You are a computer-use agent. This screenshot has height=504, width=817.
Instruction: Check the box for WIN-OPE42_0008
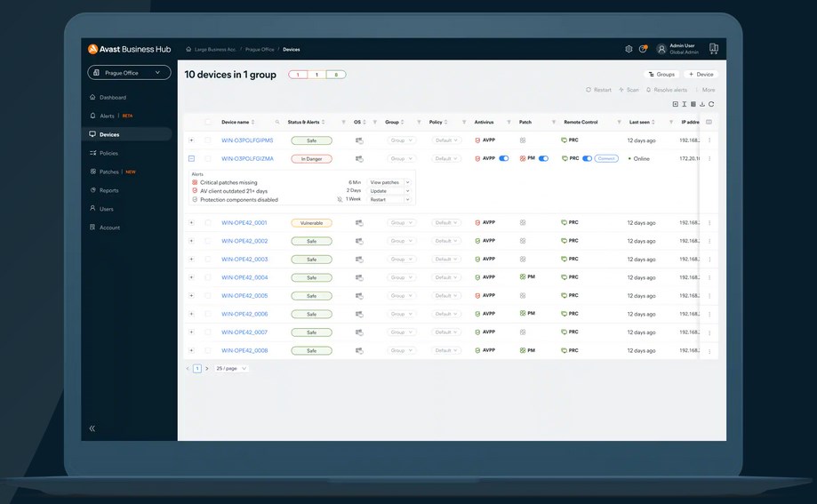[x=208, y=350]
